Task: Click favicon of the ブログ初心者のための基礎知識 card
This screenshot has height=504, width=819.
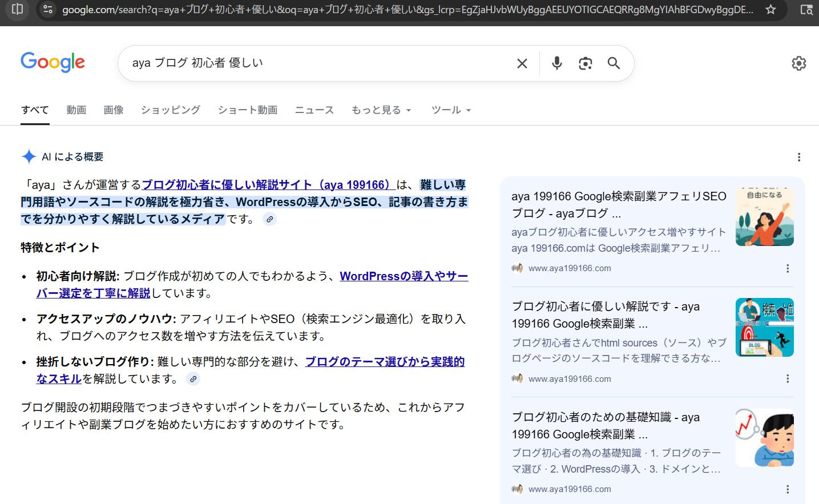Action: [x=517, y=489]
